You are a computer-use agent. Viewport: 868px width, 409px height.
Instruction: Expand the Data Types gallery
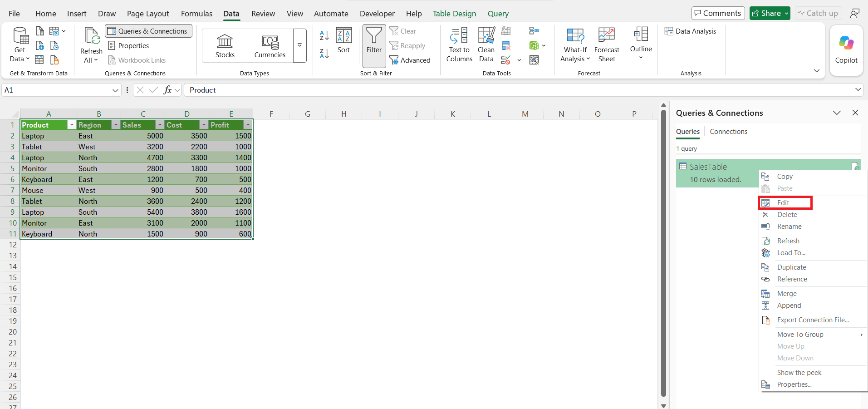pyautogui.click(x=299, y=45)
